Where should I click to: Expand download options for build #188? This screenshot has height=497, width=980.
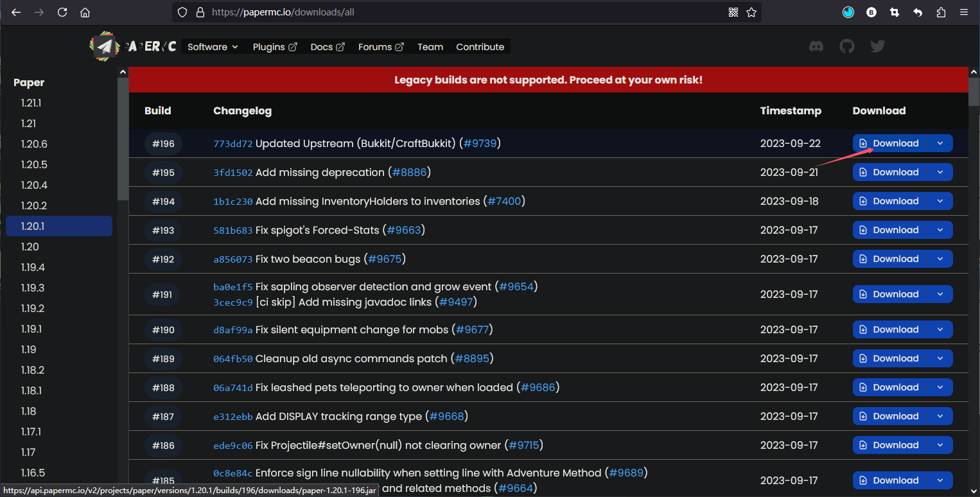tap(941, 387)
